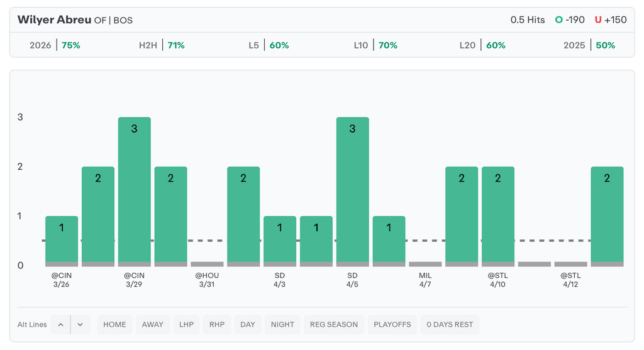Image resolution: width=644 pixels, height=350 pixels.
Task: Show the L20 hit rate split
Action: [482, 45]
